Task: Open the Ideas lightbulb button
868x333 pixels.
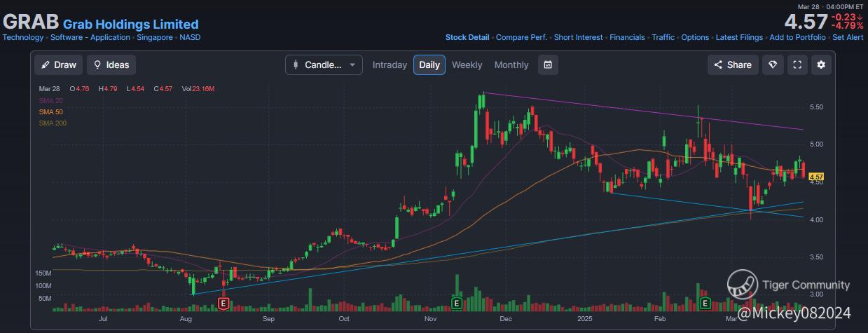Action: pos(111,64)
